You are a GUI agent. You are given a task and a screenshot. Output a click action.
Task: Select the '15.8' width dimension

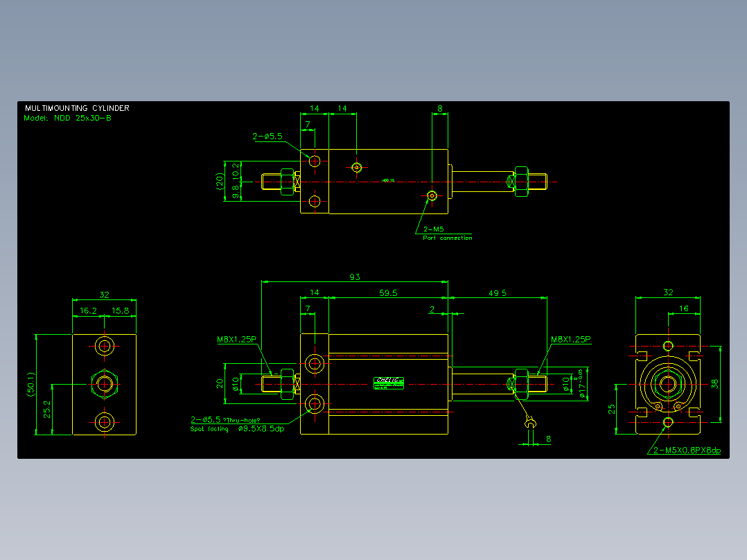pos(120,310)
